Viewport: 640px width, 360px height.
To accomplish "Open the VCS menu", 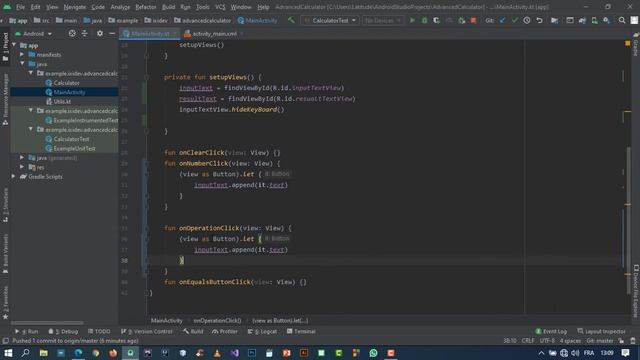I will click(220, 7).
